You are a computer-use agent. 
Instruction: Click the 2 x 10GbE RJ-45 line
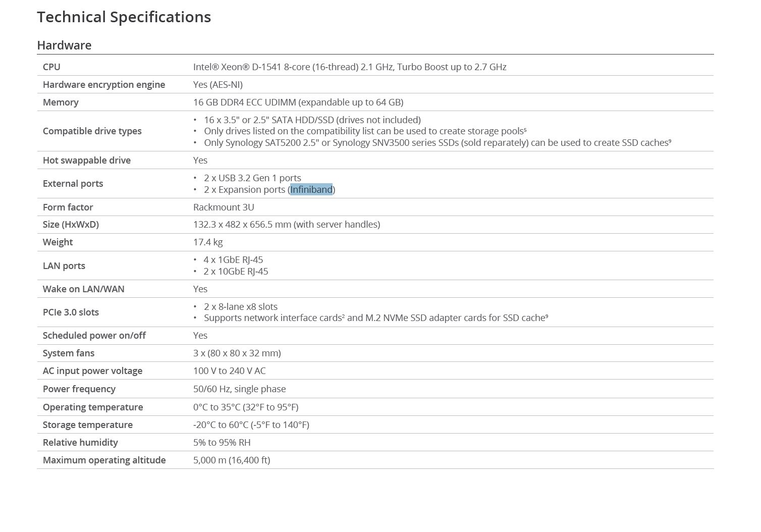[236, 272]
